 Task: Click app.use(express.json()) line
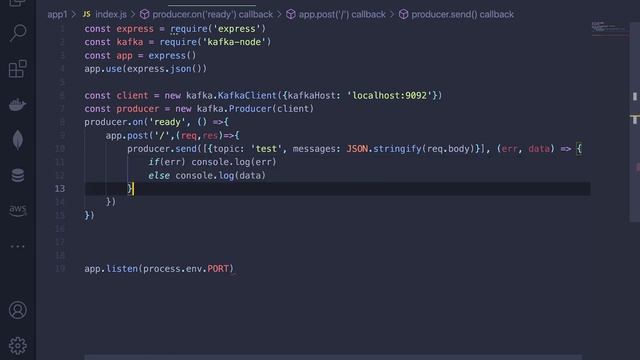point(146,69)
